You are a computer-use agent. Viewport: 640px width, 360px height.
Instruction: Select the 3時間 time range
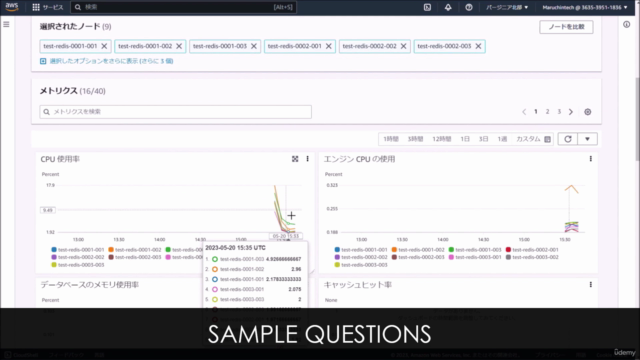click(x=416, y=139)
